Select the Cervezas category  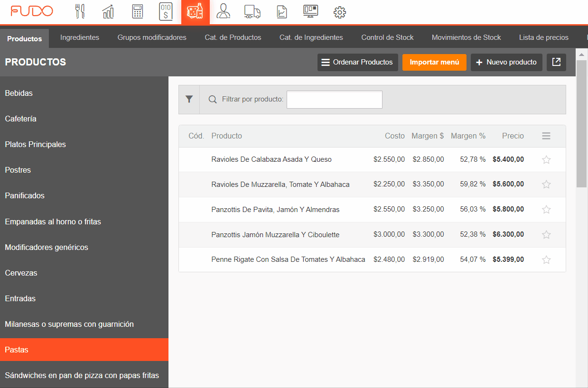[84, 273]
